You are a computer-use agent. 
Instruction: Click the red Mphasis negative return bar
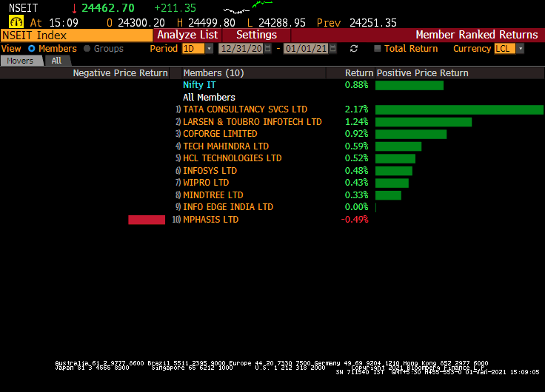pyautogui.click(x=147, y=220)
